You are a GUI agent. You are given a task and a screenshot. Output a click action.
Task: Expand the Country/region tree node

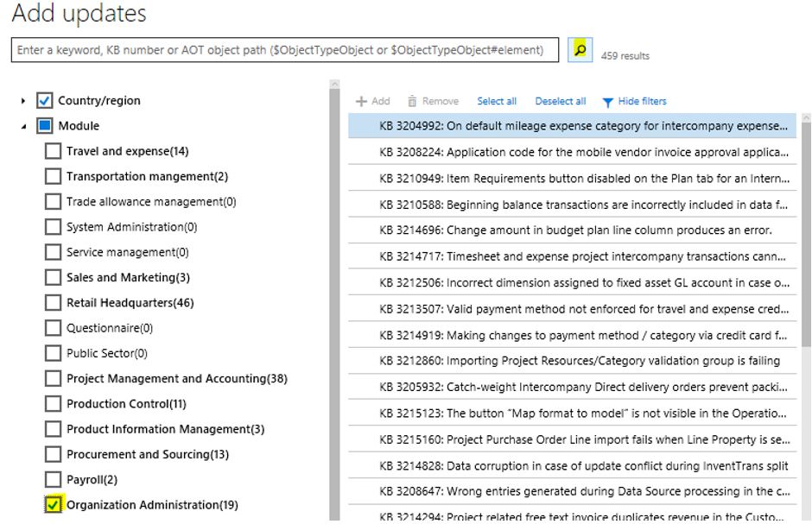click(x=23, y=101)
